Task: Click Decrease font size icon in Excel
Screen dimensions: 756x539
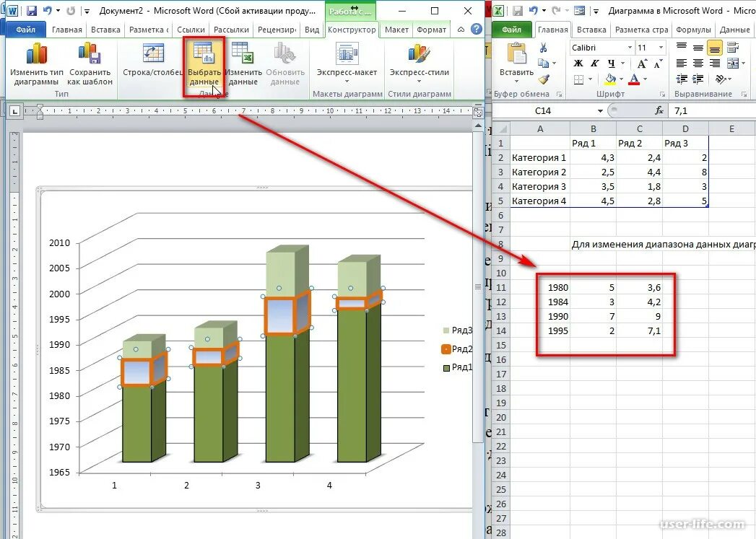Action: coord(658,63)
